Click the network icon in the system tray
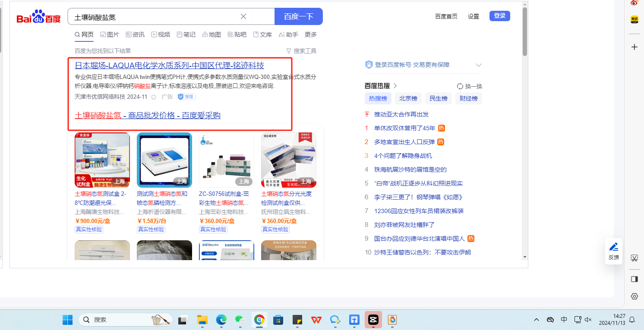644x330 pixels. click(578, 320)
